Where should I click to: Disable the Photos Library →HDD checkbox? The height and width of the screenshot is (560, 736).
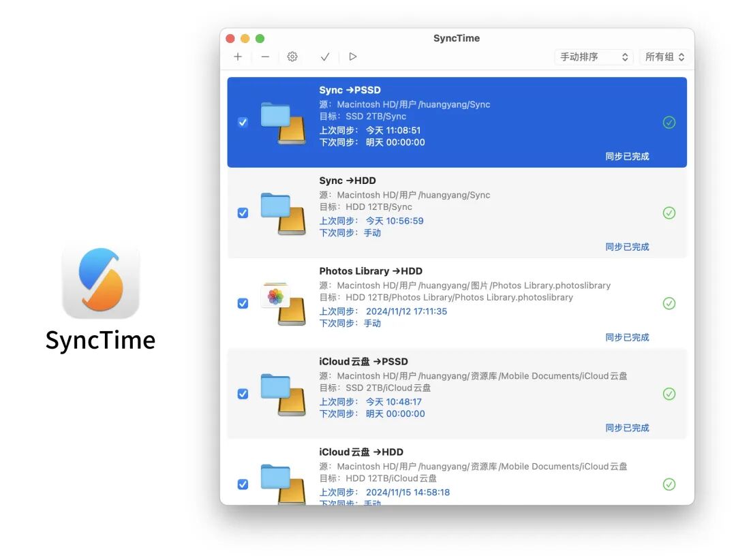pos(243,303)
